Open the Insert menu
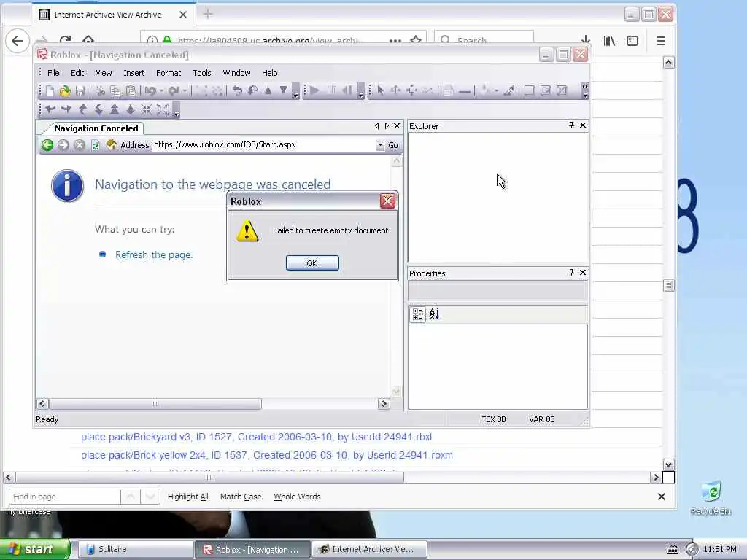 [134, 73]
